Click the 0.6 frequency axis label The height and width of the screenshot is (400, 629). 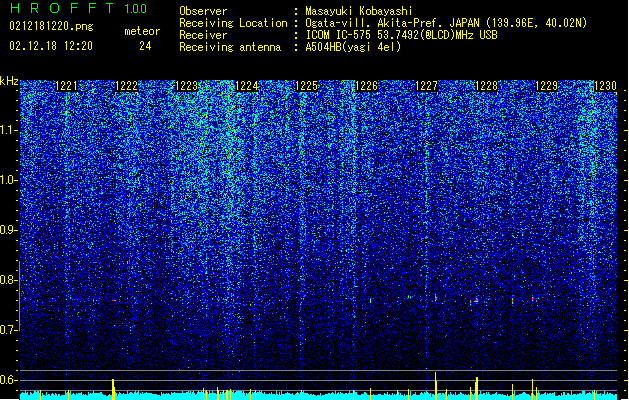tap(9, 380)
